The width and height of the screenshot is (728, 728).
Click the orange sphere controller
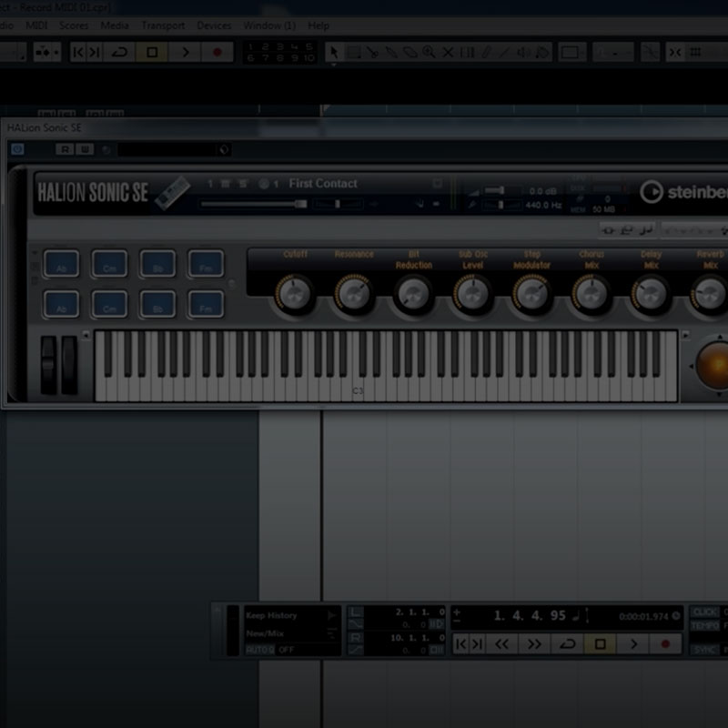[713, 365]
